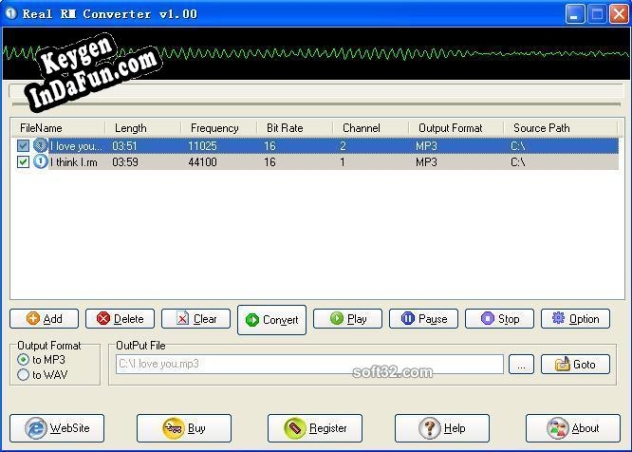Sort by Output Format column header
This screenshot has width=632, height=452.
click(x=456, y=128)
